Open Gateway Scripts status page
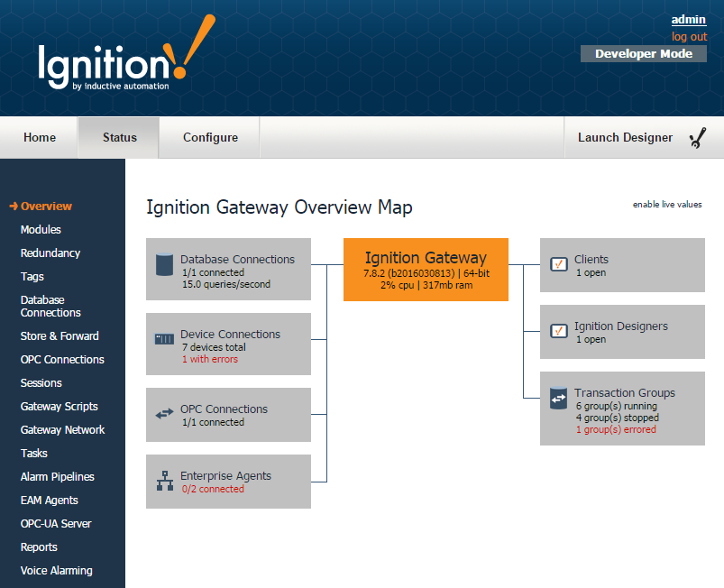Screen dimensions: 724x588 click(x=60, y=407)
